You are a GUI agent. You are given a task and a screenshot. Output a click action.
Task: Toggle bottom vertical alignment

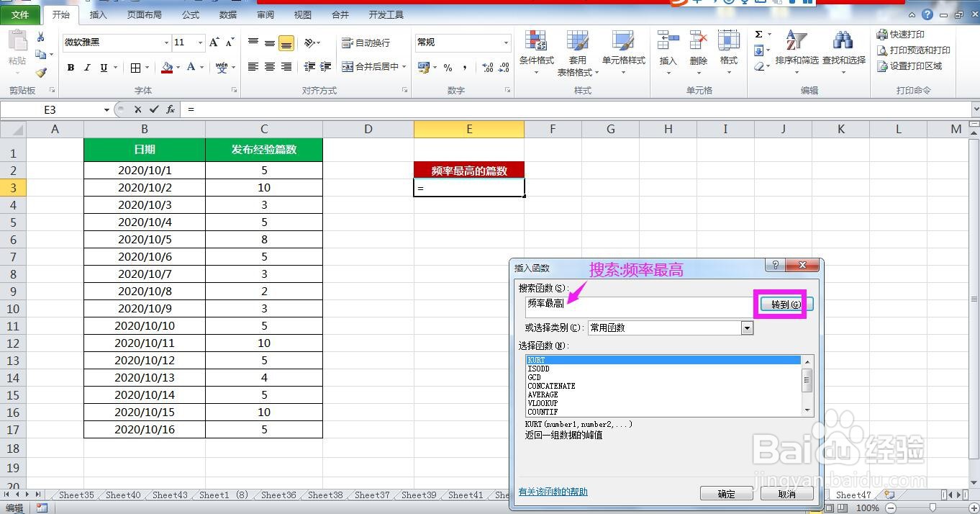tap(286, 43)
